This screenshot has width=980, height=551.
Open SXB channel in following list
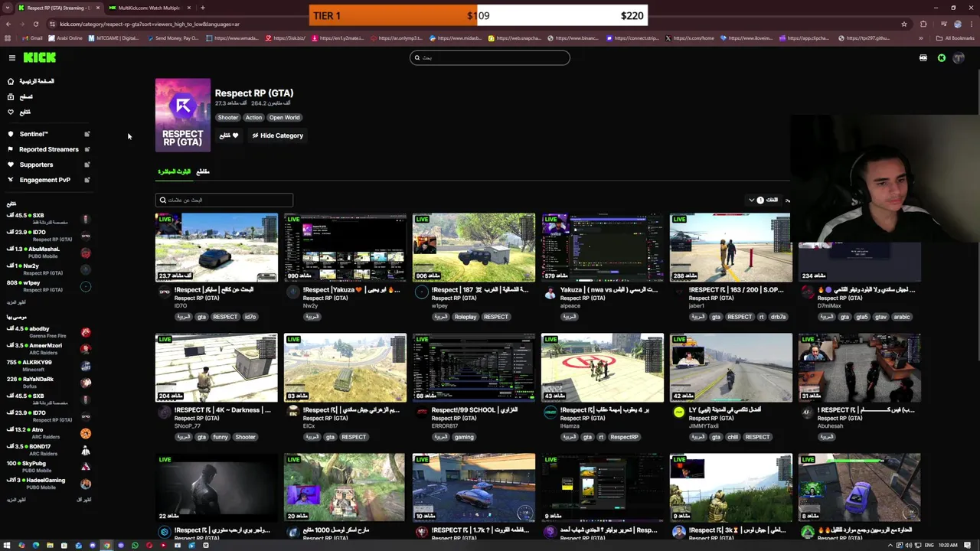click(x=48, y=219)
